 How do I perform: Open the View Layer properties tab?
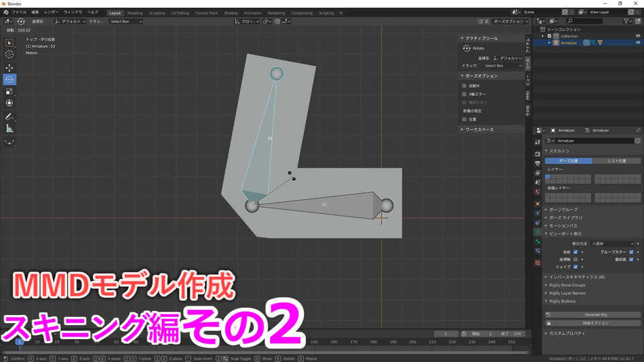point(537,173)
